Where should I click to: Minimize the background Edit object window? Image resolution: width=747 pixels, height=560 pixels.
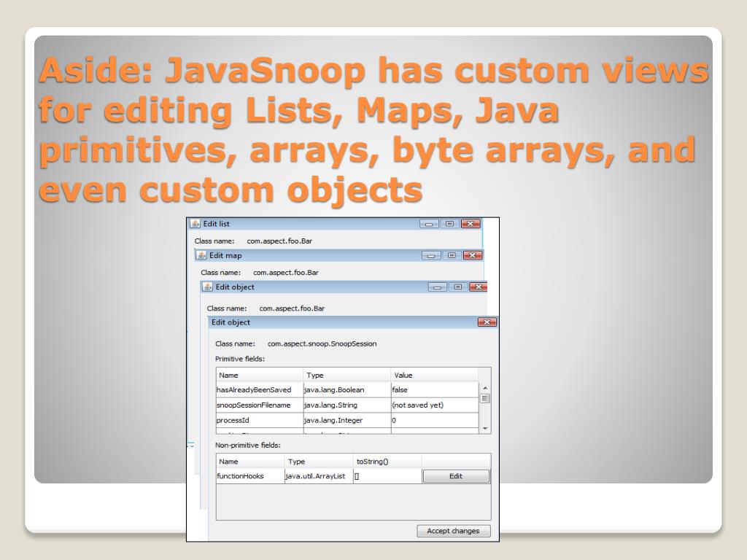tap(438, 287)
